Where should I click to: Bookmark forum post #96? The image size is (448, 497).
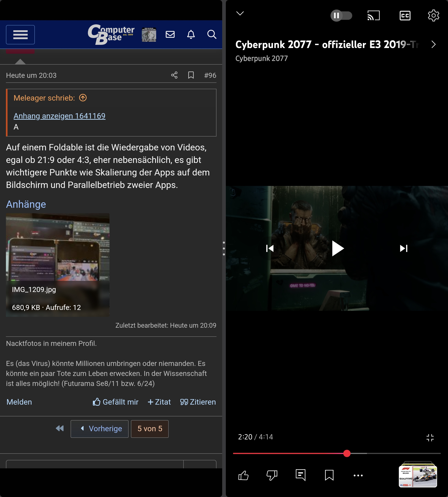[191, 75]
